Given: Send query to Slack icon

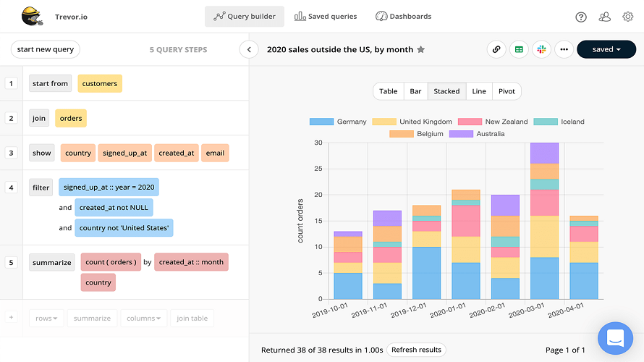Looking at the screenshot, I should coord(541,49).
